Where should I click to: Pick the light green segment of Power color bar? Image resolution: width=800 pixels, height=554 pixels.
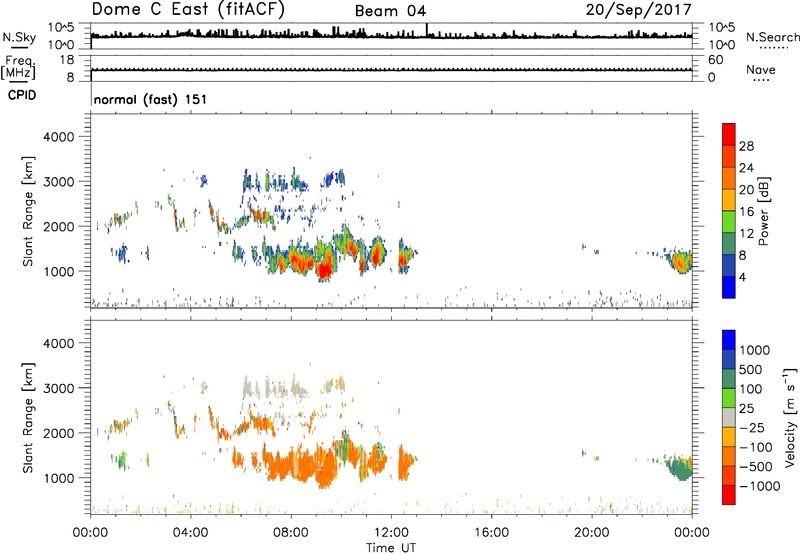729,222
